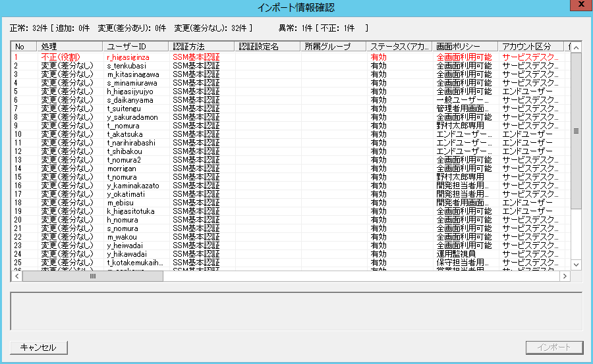Screen dimensions: 593x364
Task: Click エンドユーザー account type in row 5
Action: click(x=527, y=91)
